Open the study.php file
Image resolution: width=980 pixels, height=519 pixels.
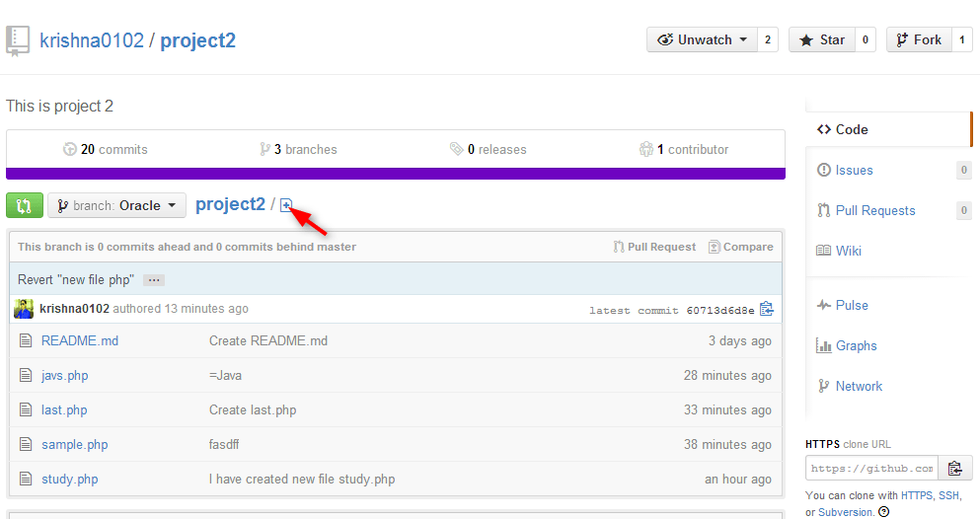click(x=69, y=479)
